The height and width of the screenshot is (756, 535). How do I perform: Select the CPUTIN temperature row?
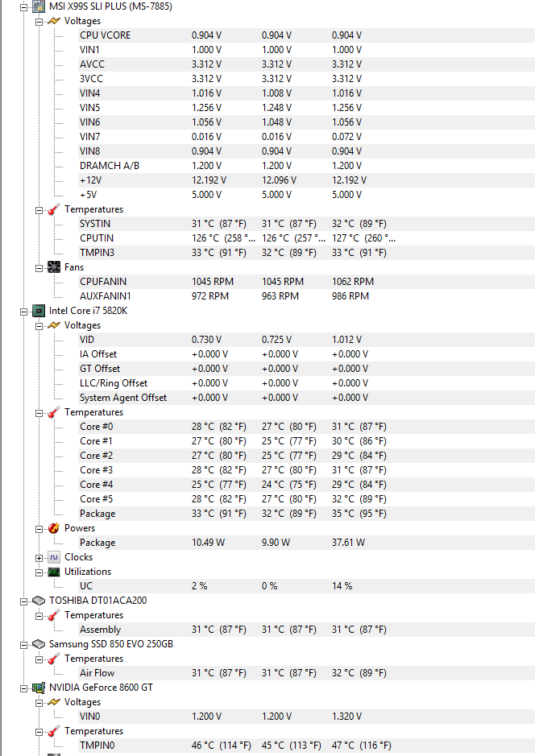306,238
